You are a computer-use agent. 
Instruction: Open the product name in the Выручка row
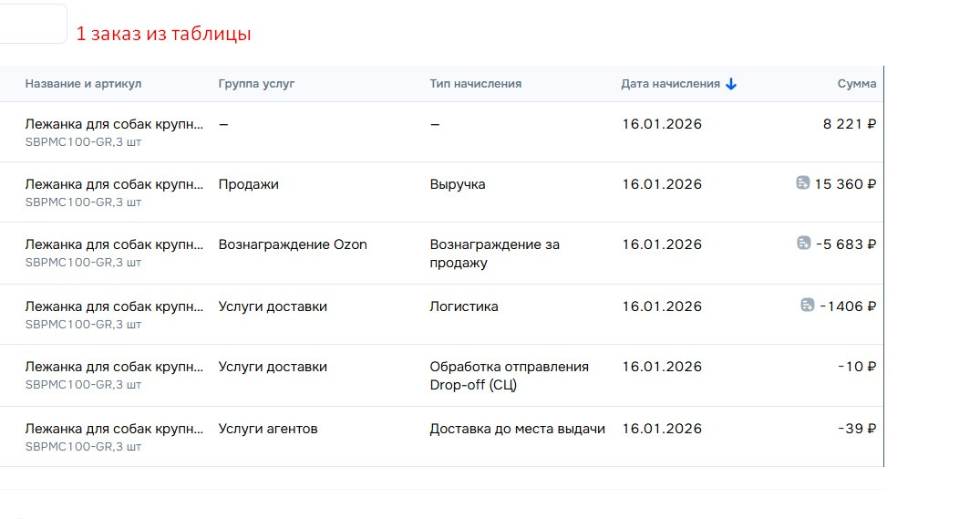pos(114,184)
